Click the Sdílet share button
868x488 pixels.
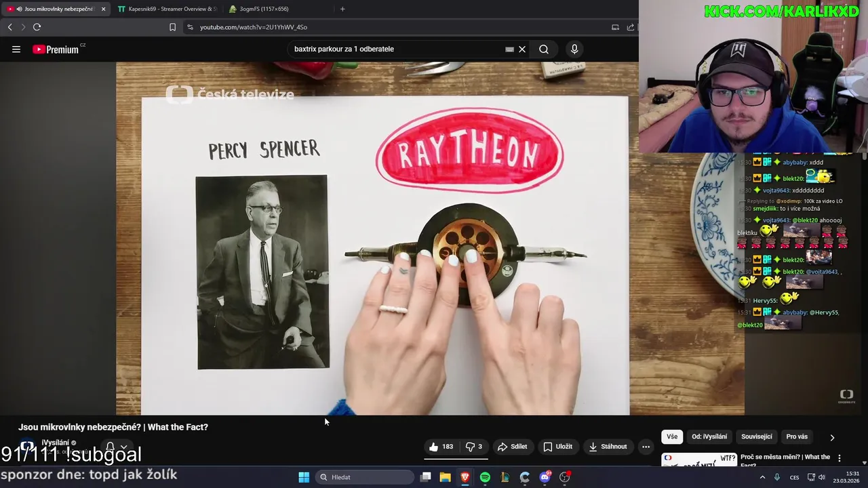(512, 447)
